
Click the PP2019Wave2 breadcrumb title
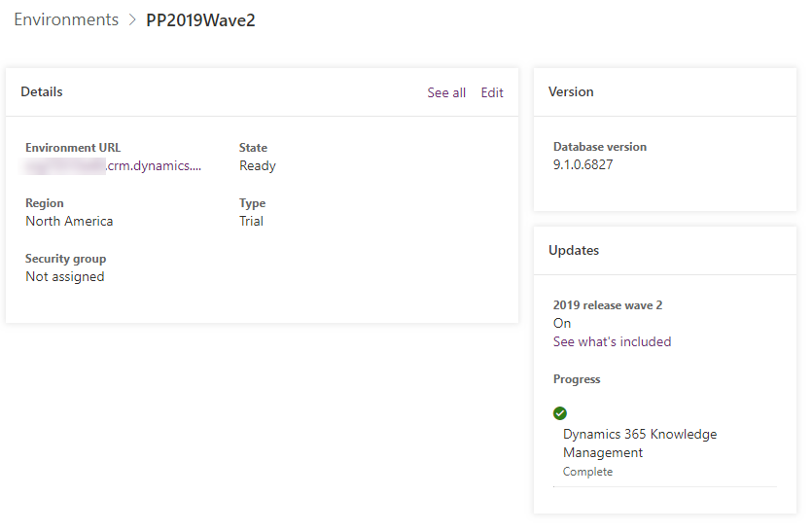coord(200,20)
